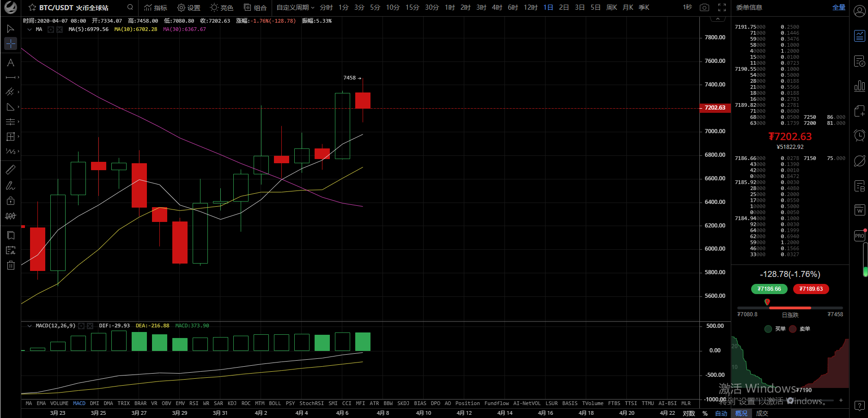868x418 pixels.
Task: Click the search magnifier icon
Action: point(130,7)
